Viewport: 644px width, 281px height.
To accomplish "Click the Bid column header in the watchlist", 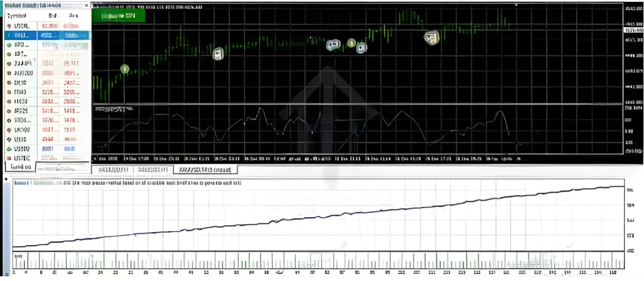I will [x=52, y=16].
